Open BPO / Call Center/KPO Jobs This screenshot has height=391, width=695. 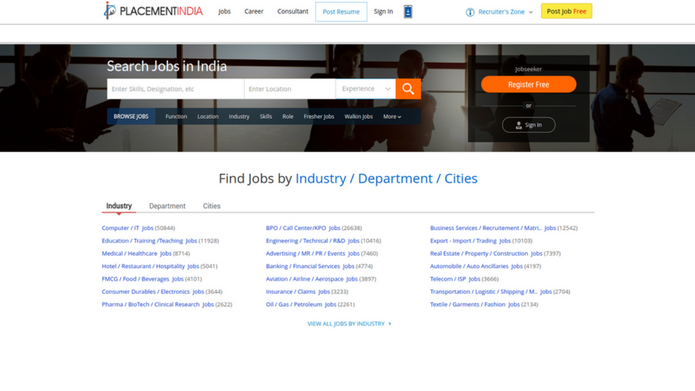tap(303, 228)
